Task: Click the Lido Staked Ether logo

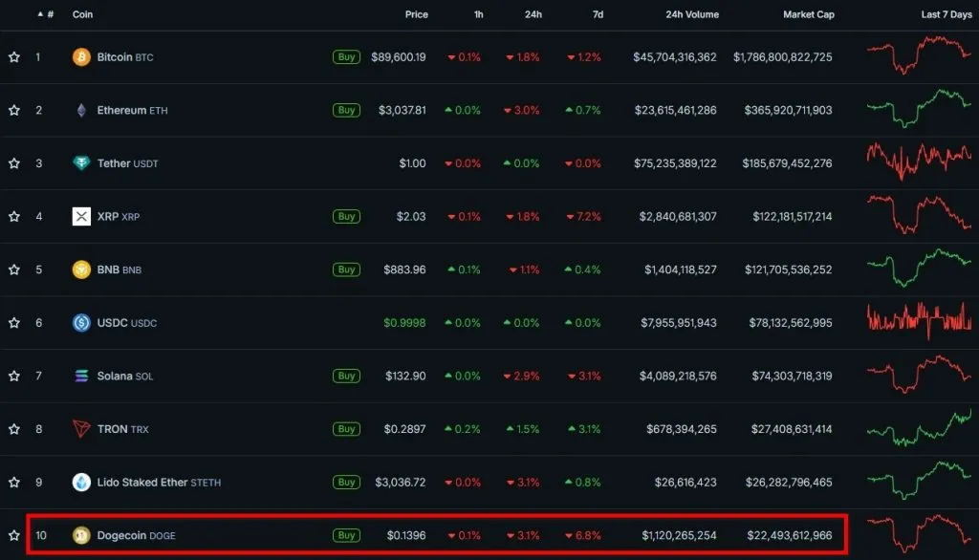Action: pyautogui.click(x=81, y=482)
